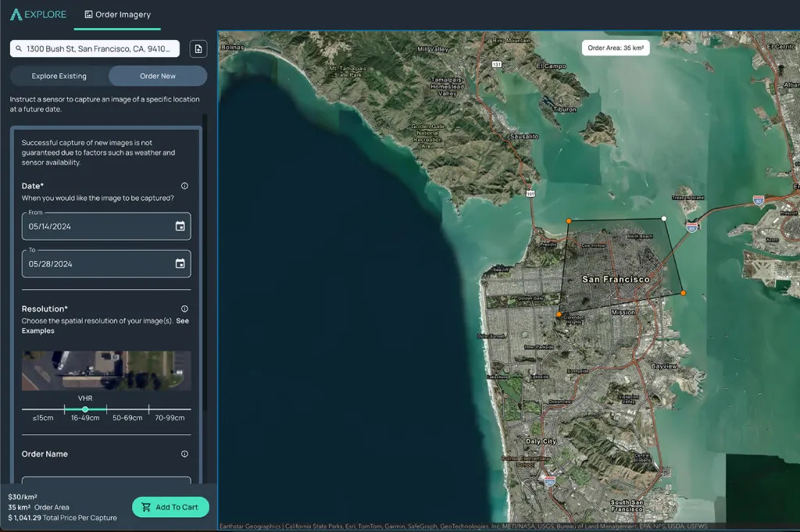This screenshot has width=800, height=532.
Task: Click the Add To Cart button
Action: [x=170, y=507]
